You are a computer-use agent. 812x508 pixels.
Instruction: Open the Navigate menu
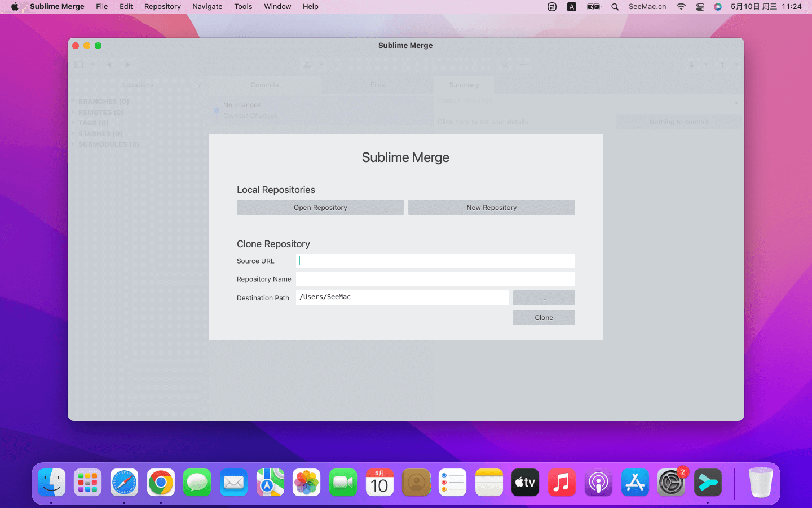click(x=208, y=7)
